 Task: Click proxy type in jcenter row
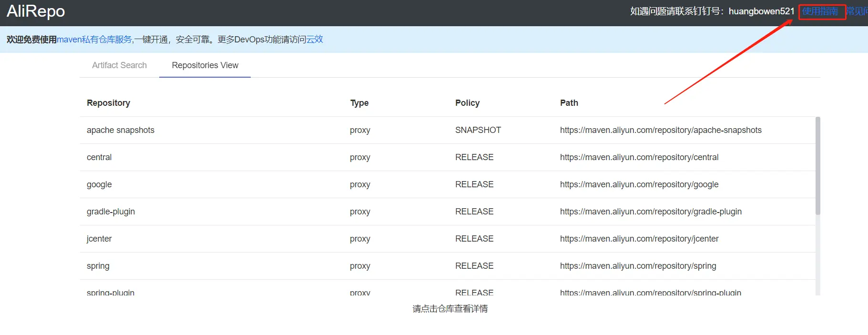[x=360, y=239]
